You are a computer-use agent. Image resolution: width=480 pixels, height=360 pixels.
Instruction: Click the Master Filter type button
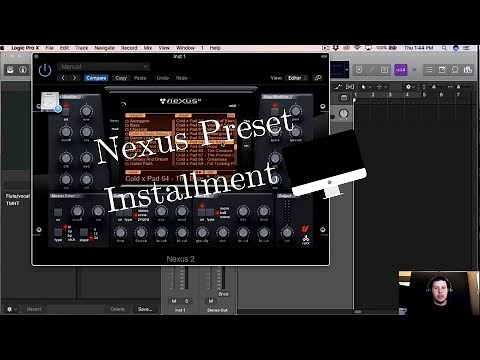(x=58, y=232)
